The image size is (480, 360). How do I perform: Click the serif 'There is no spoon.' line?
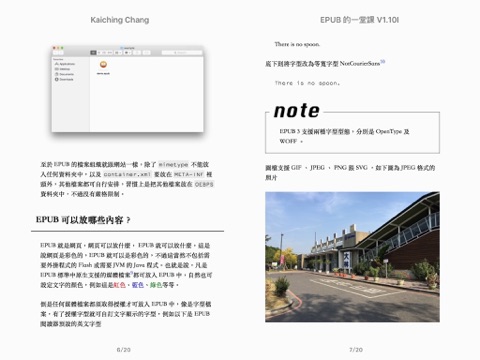pos(297,44)
